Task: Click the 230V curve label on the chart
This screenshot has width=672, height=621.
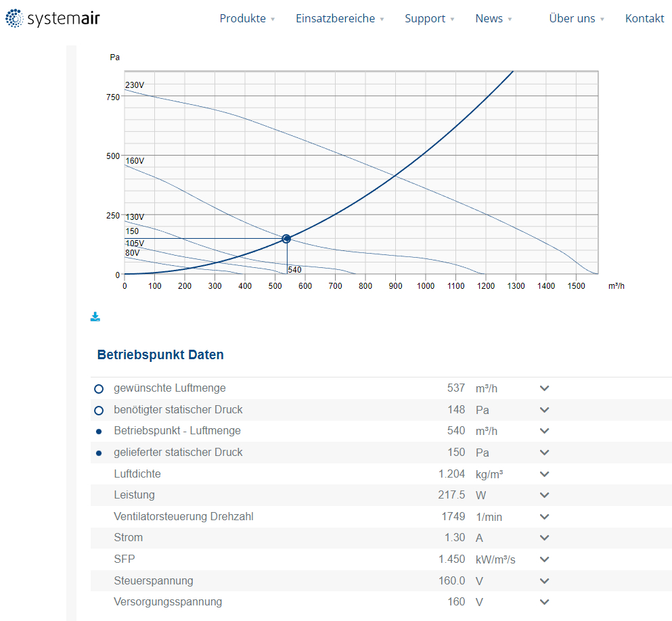Action: [135, 85]
